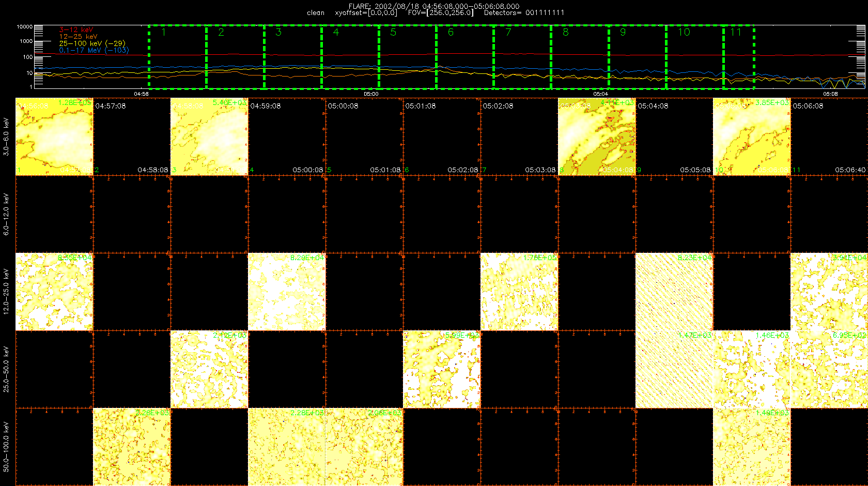Open the first 3-6 keV image, peak 1.28E+05
The width and height of the screenshot is (868, 486).
[x=54, y=136]
